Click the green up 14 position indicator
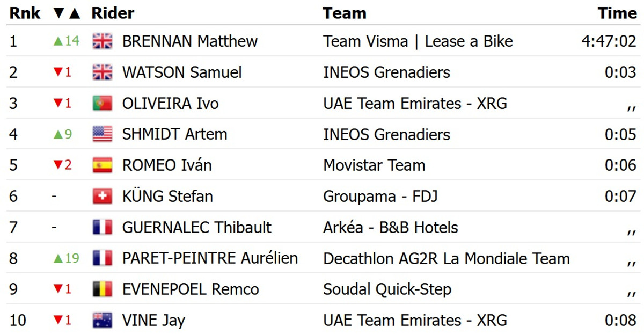This screenshot has height=334, width=644. point(66,41)
